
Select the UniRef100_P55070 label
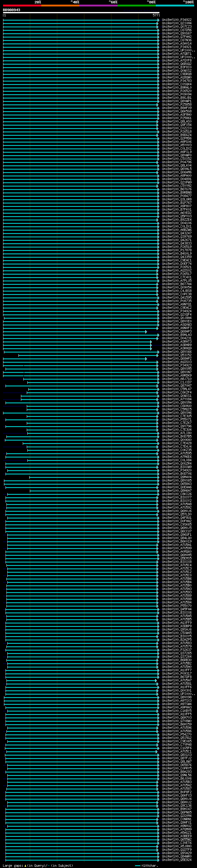click(177, 606)
